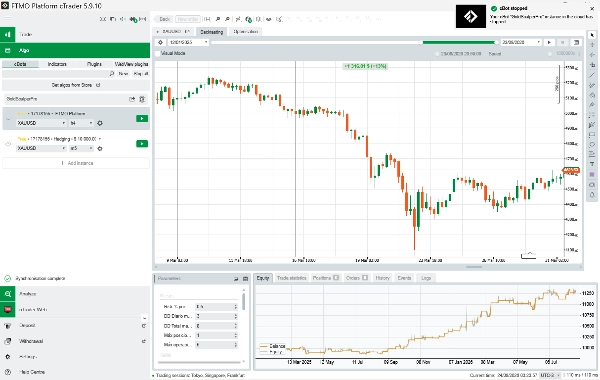This screenshot has width=600, height=380.
Task: Click Add instance button
Action: pyautogui.click(x=76, y=163)
